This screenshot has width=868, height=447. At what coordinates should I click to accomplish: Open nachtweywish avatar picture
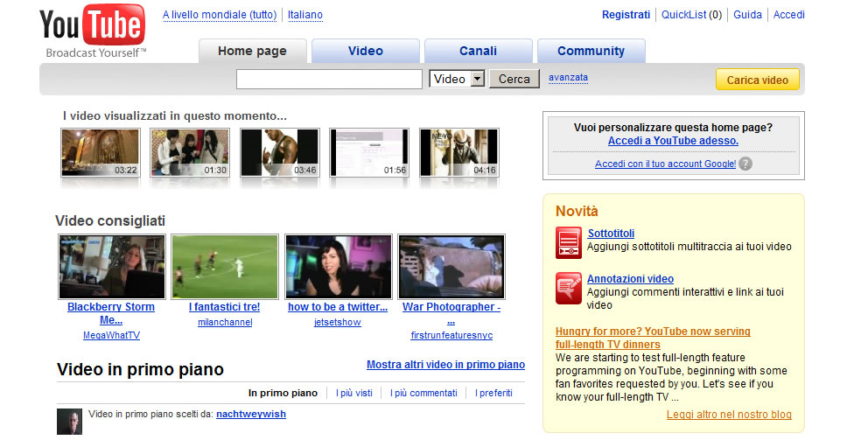click(69, 422)
